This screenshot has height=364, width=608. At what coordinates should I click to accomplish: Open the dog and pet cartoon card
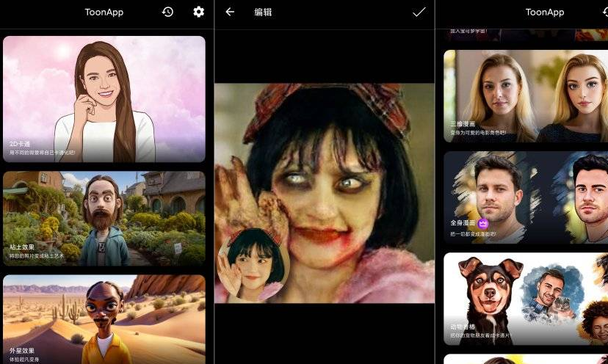pos(526,299)
